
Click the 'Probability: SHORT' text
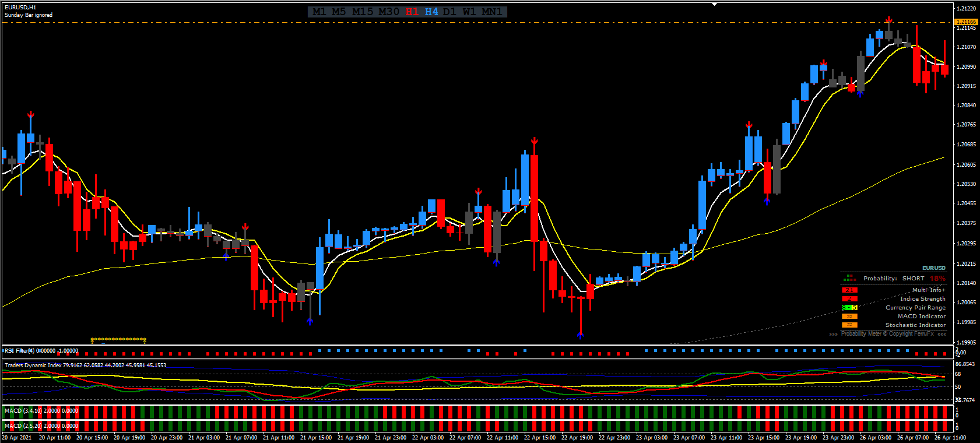(894, 278)
